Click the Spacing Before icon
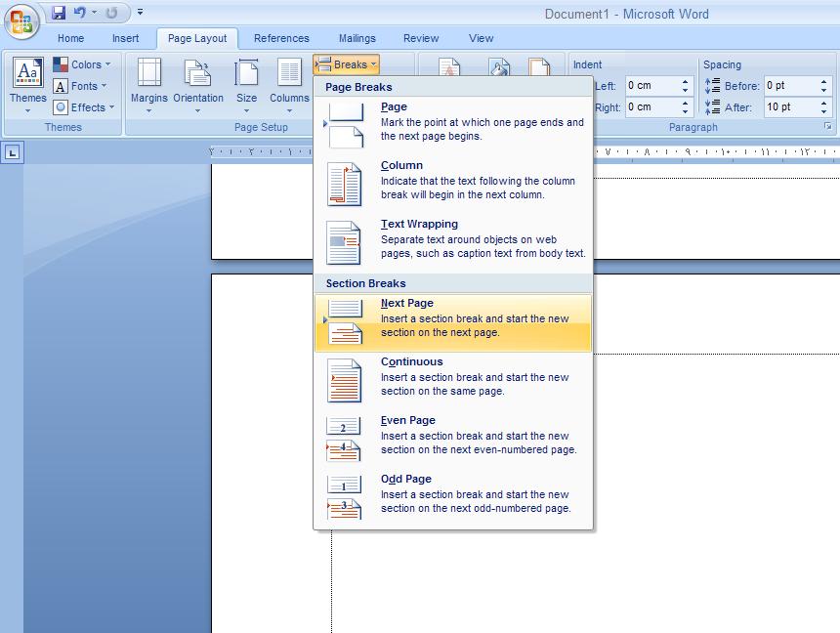This screenshot has width=840, height=633. click(712, 86)
